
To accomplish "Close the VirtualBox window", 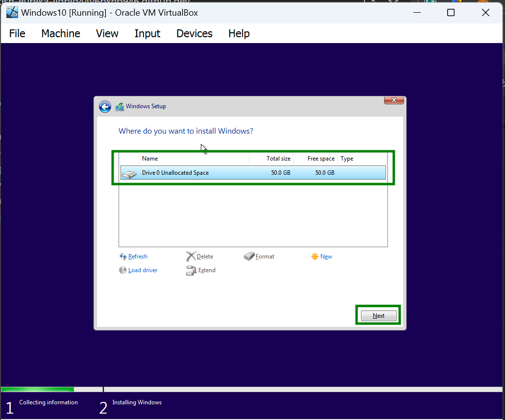I will coord(485,13).
